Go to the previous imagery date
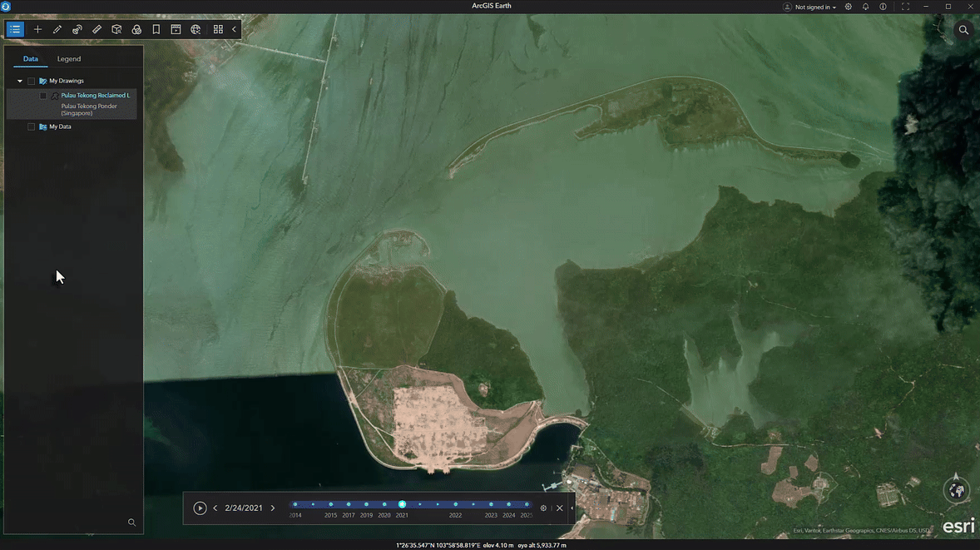Viewport: 980px width, 550px height. [x=215, y=508]
